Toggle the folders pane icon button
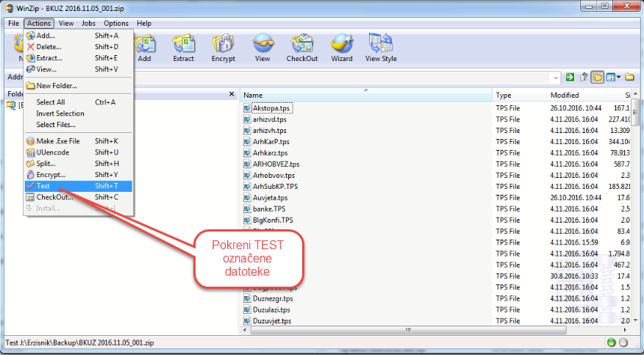This screenshot has height=355, width=644. click(597, 77)
